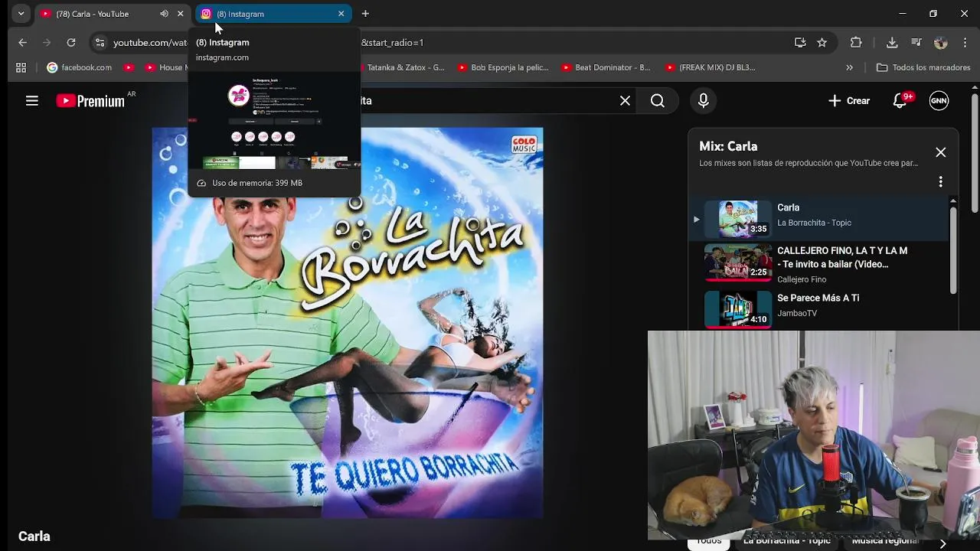The height and width of the screenshot is (551, 980).
Task: Open the media controls icon in toolbar
Action: point(916,43)
